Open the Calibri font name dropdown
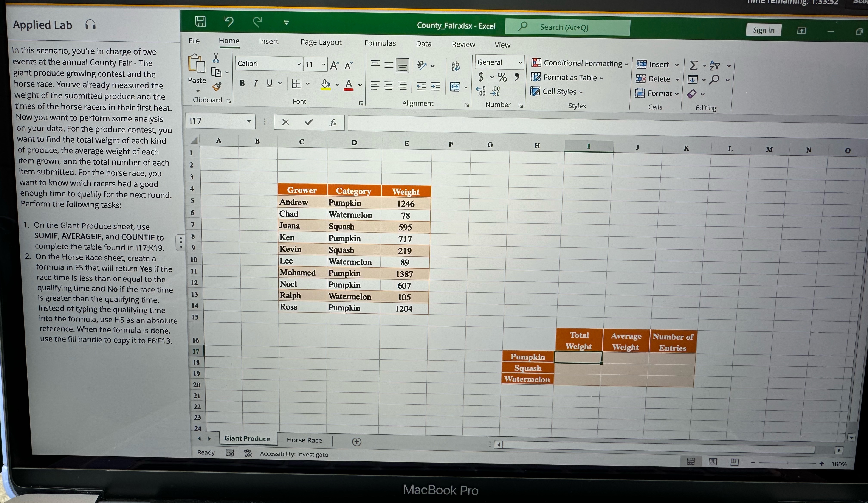The image size is (868, 503). [x=299, y=64]
